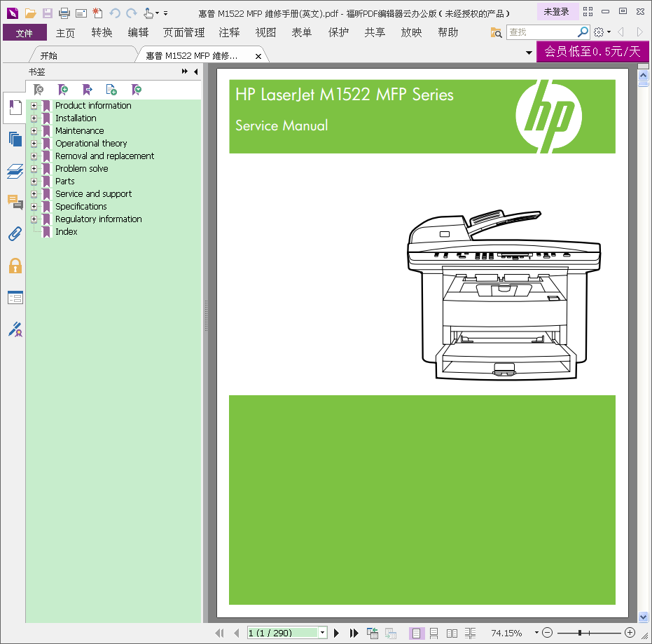Expand the Installation bookmark

pos(34,118)
